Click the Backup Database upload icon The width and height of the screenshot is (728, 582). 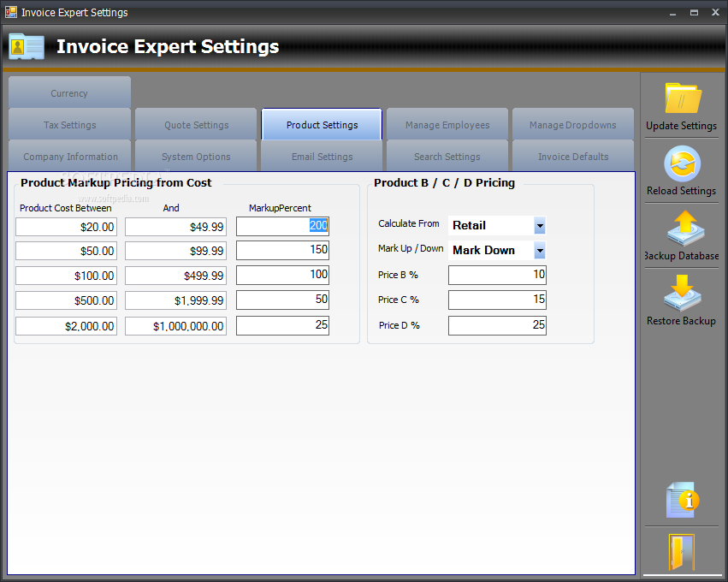click(686, 228)
